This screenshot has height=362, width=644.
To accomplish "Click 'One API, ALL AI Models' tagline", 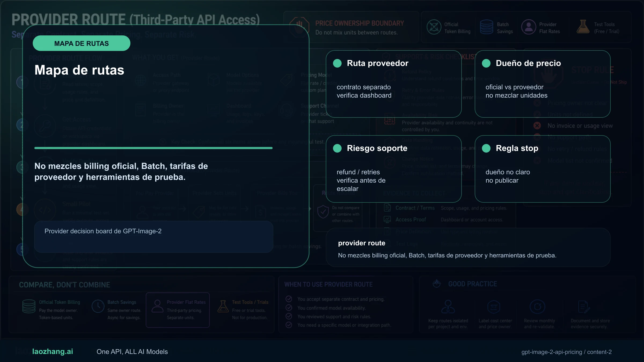I will point(132,352).
